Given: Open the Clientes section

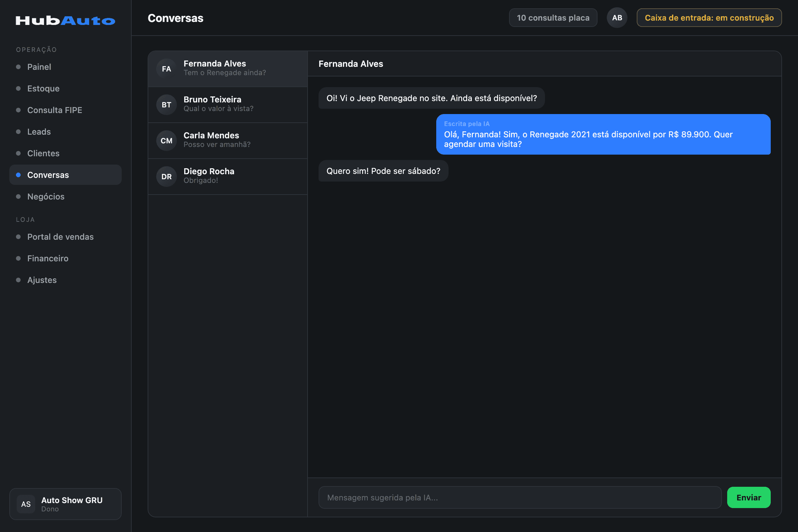Looking at the screenshot, I should tap(66, 153).
